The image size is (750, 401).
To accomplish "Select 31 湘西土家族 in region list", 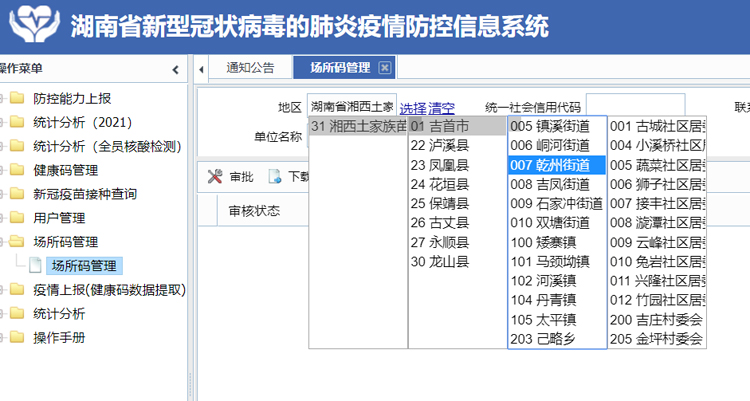I will pos(358,126).
